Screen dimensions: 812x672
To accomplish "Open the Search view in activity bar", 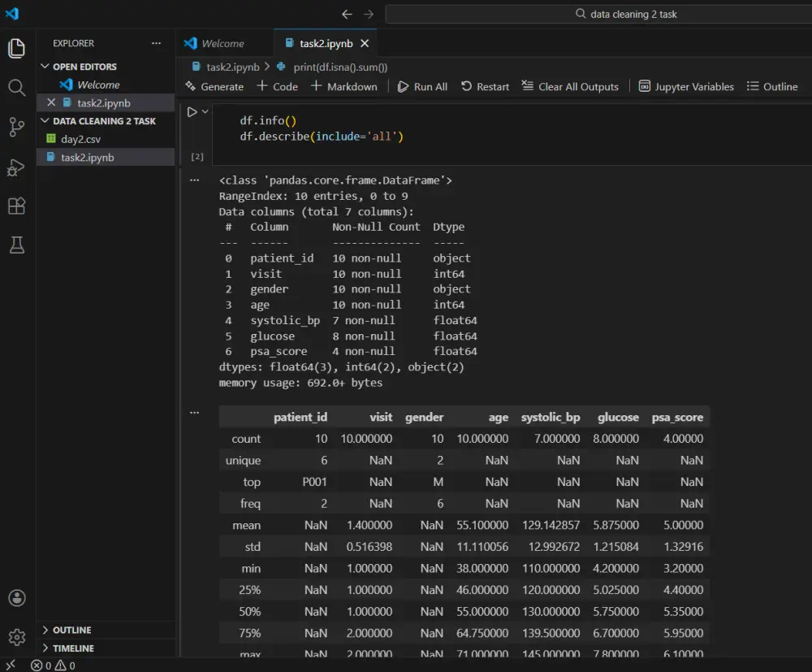I will pyautogui.click(x=16, y=87).
